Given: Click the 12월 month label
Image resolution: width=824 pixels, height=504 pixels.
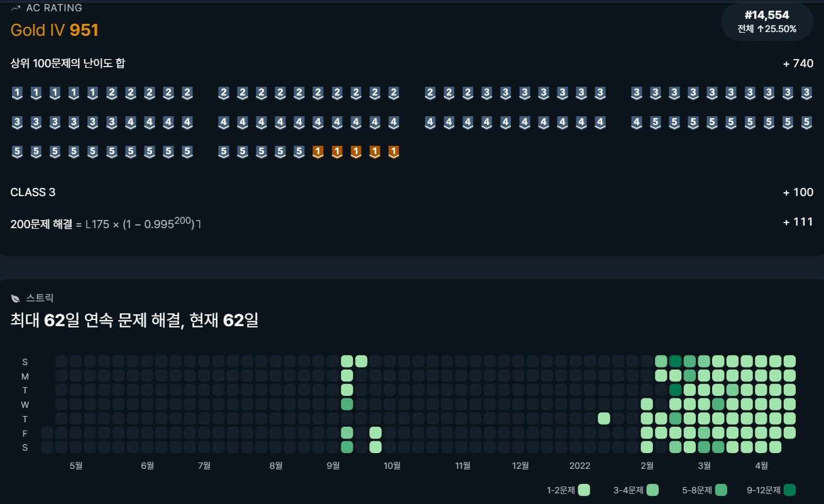Looking at the screenshot, I should click(x=520, y=466).
